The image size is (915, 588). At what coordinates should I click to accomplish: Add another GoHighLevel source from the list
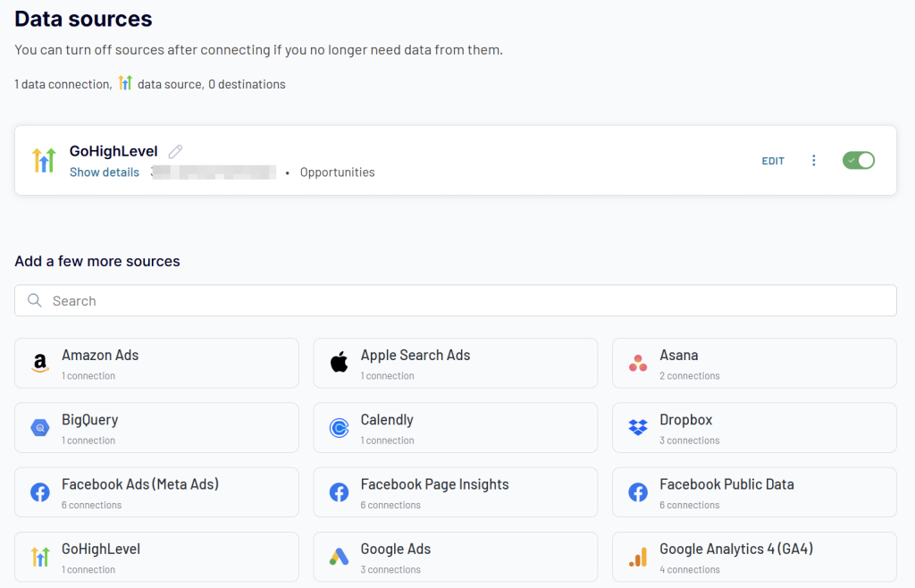pos(156,557)
